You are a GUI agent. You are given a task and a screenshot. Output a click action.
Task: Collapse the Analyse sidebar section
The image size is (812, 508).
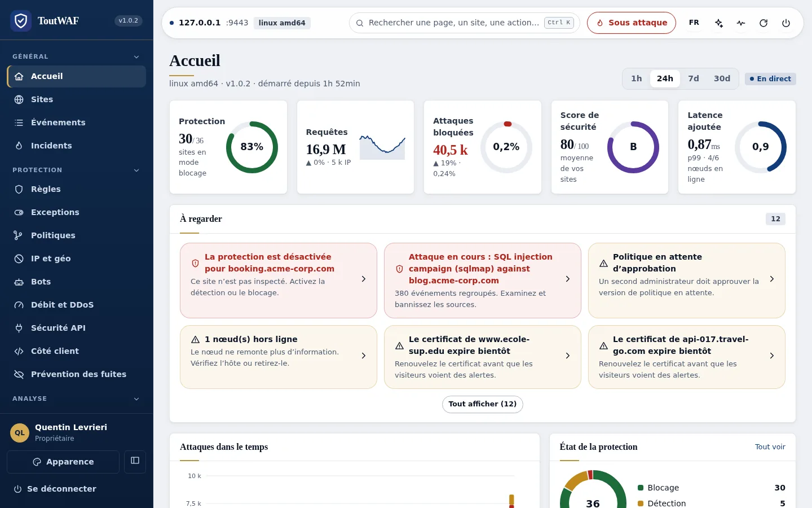pyautogui.click(x=76, y=398)
